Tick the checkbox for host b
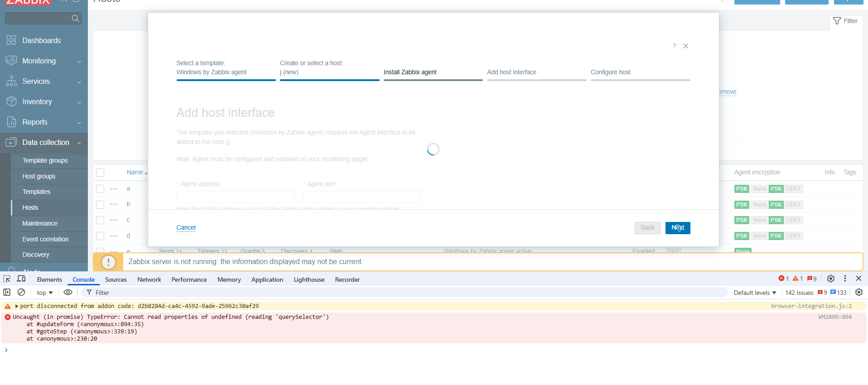868x385 pixels. (100, 205)
